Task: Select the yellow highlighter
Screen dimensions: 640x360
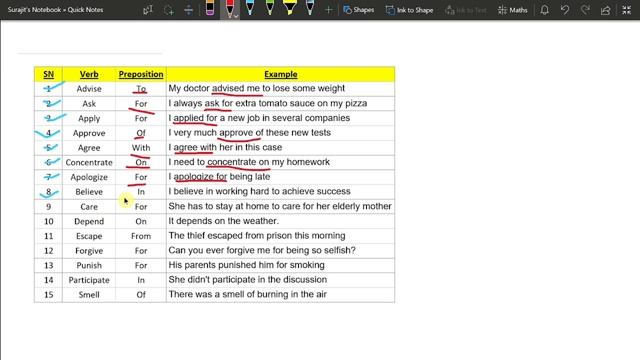Action: click(290, 8)
